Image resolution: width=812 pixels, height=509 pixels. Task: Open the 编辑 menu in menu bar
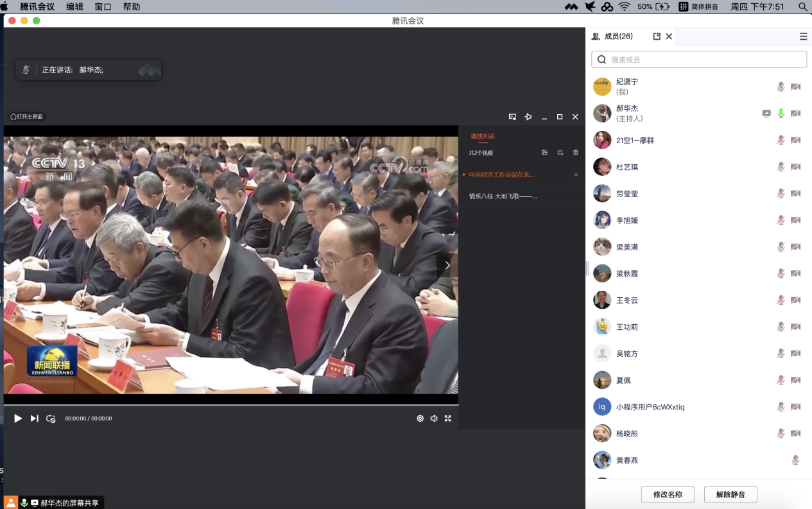(74, 6)
